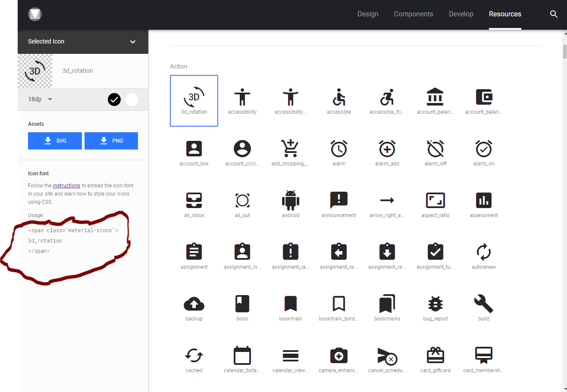567x392 pixels.
Task: Open the 18dp size dropdown
Action: pyautogui.click(x=39, y=99)
